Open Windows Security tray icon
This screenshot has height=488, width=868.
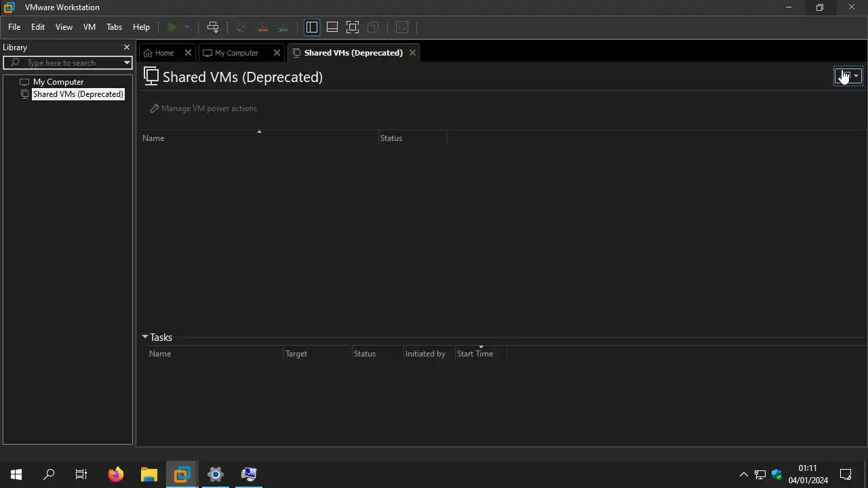pyautogui.click(x=776, y=474)
